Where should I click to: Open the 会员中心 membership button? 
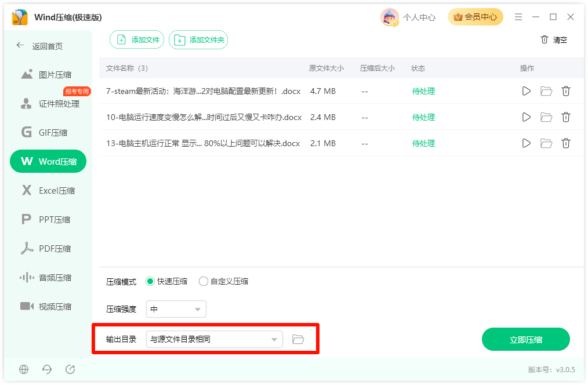[475, 17]
